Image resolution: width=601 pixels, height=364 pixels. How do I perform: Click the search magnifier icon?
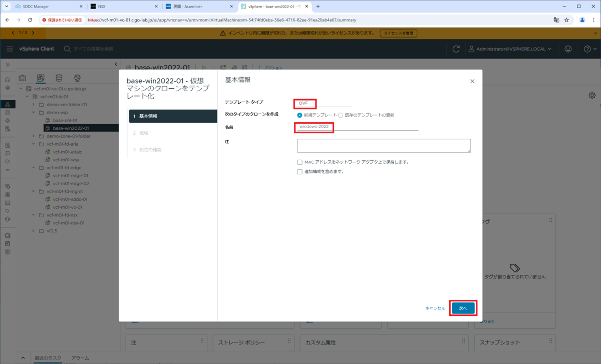[67, 49]
